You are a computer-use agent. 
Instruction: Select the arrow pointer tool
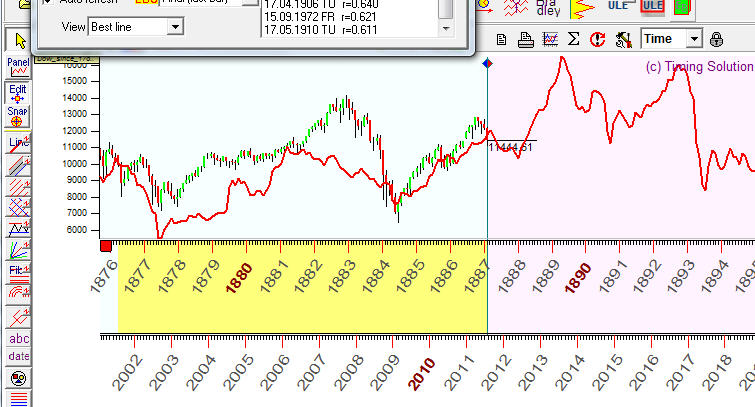(18, 40)
